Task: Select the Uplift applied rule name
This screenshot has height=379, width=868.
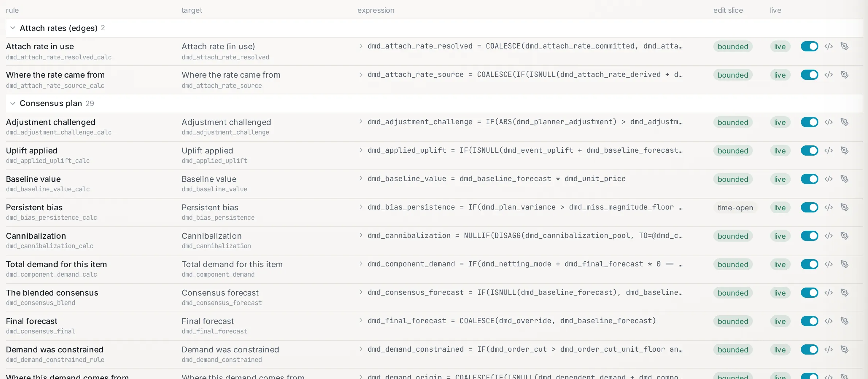Action: coord(32,151)
